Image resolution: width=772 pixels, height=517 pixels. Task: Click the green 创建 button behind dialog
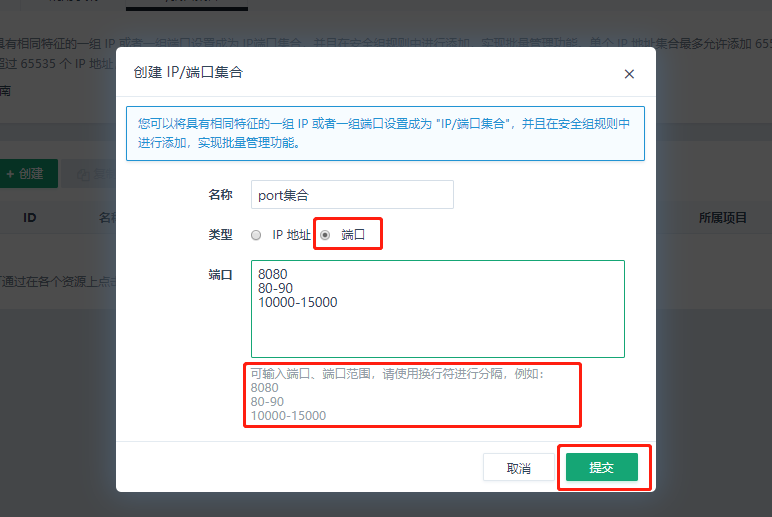(27, 174)
